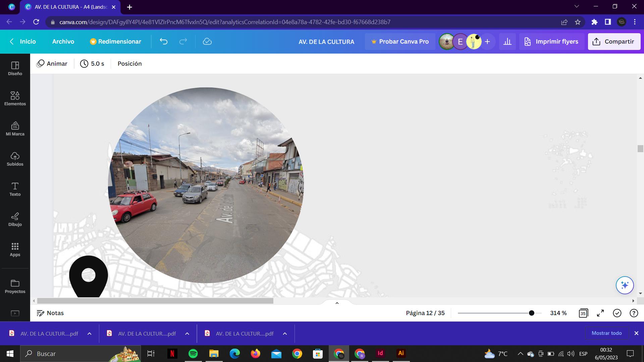Open the Dibujo drawing tool
This screenshot has width=644, height=362.
pyautogui.click(x=15, y=219)
